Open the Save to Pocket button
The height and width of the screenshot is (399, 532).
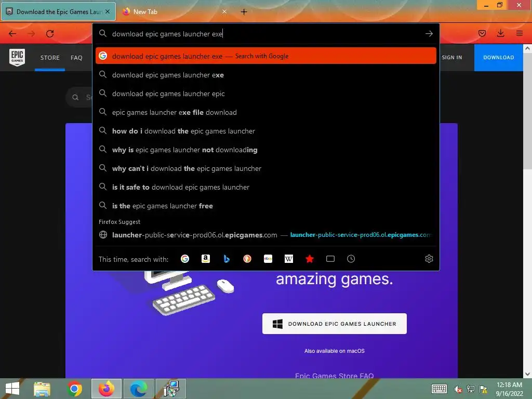[x=482, y=33]
